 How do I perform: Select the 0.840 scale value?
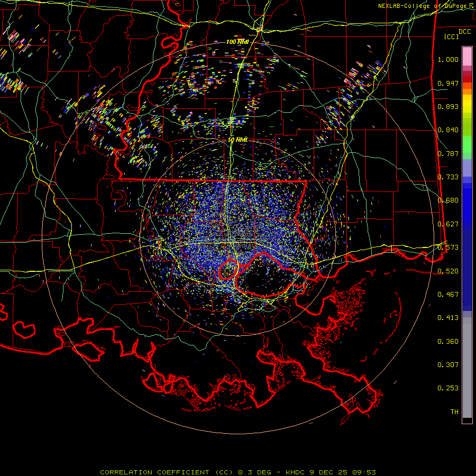[x=448, y=130]
